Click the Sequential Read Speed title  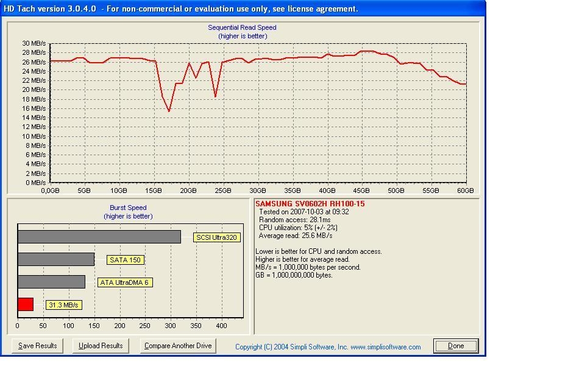[x=242, y=27]
